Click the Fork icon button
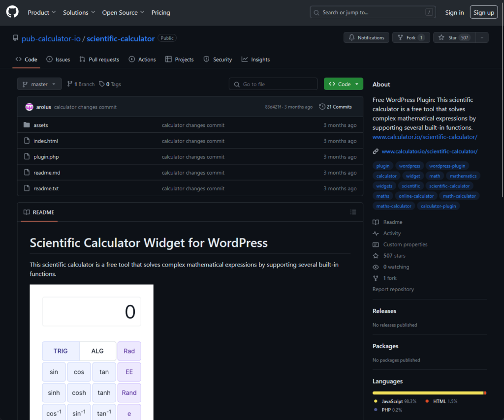This screenshot has width=504, height=420. pyautogui.click(x=400, y=37)
